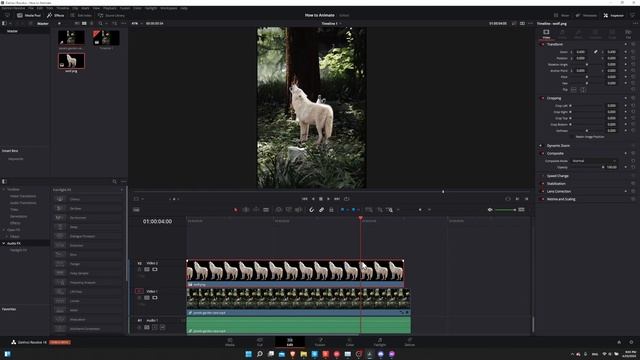Switch to the Cut page tab
This screenshot has height=360, width=640.
pos(260,342)
